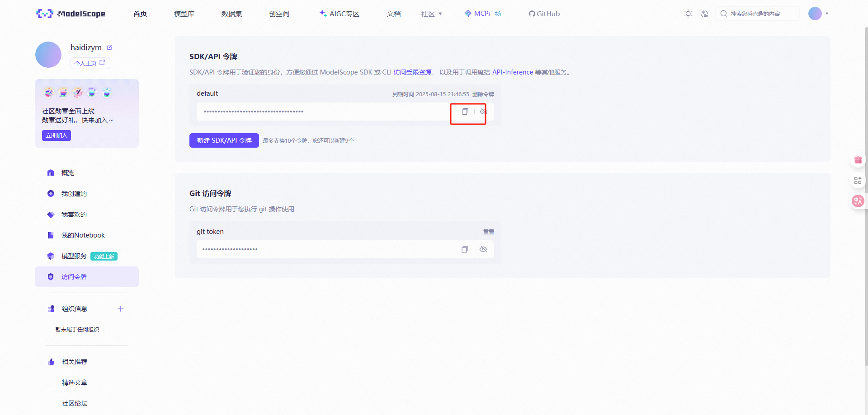Click 立即加入 badge button

point(57,135)
